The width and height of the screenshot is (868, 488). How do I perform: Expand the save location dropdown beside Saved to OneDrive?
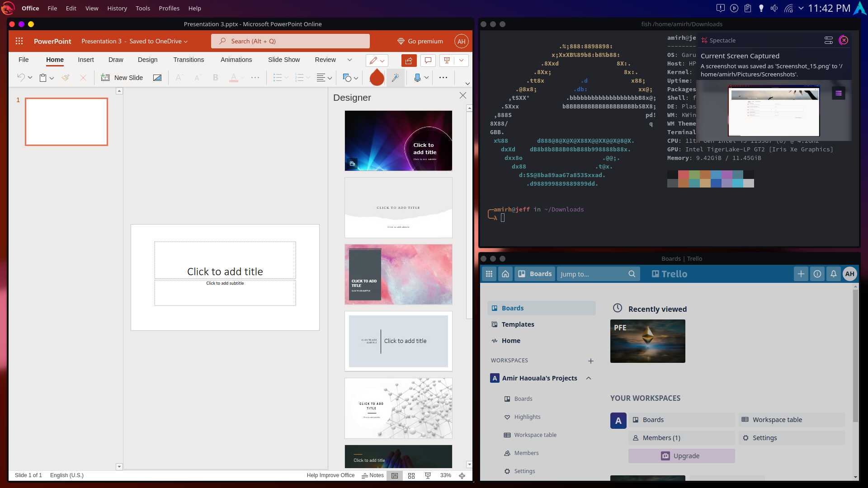click(185, 42)
